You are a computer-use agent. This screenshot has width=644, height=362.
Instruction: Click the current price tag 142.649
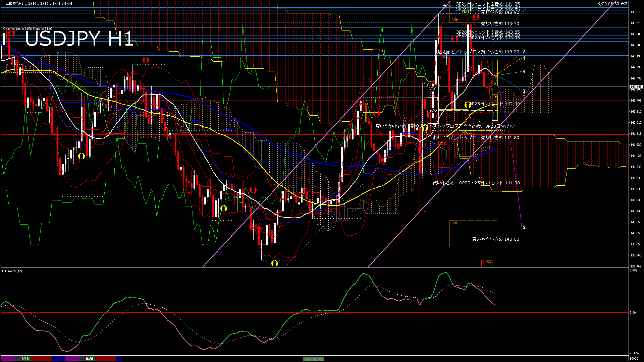point(635,87)
